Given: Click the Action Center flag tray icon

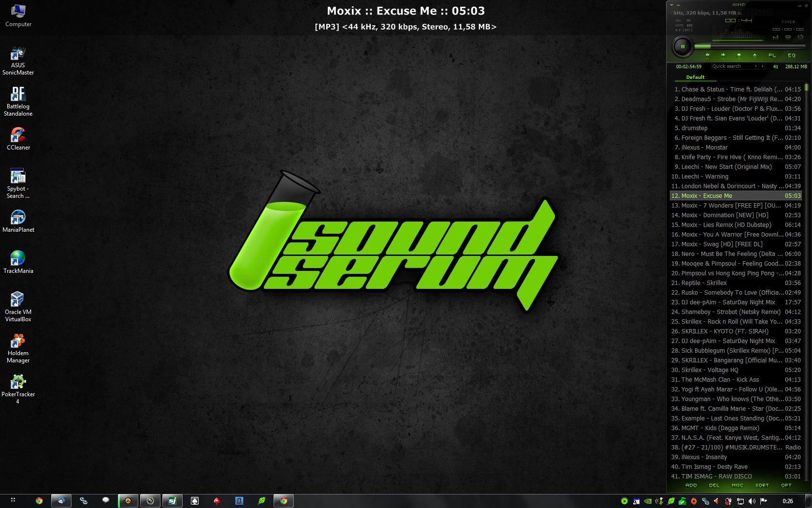Looking at the screenshot, I should (764, 501).
